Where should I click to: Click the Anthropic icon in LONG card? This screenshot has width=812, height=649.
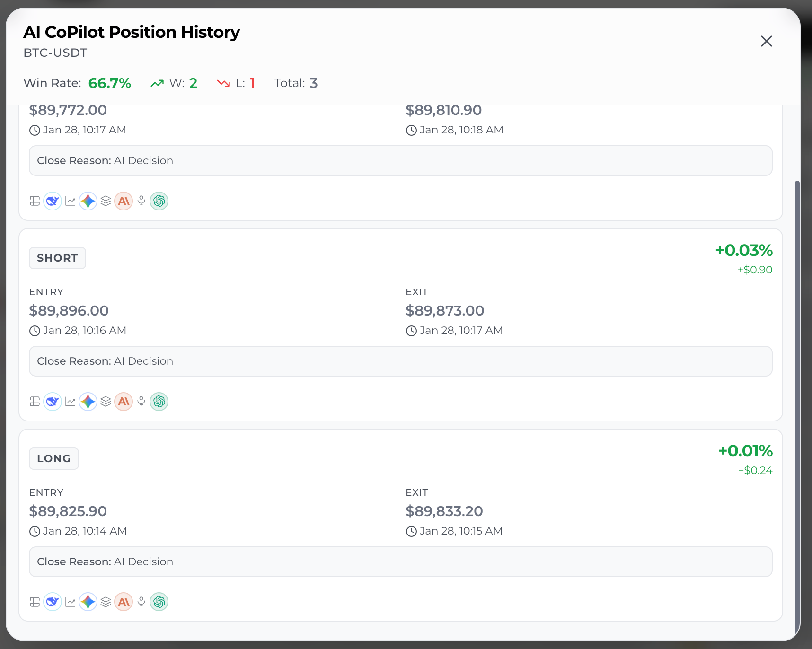point(124,602)
